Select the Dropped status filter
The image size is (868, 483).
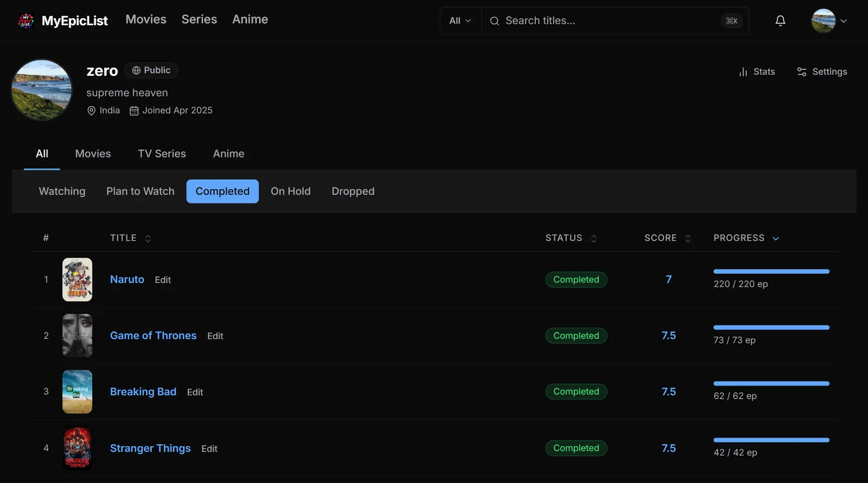(x=353, y=191)
